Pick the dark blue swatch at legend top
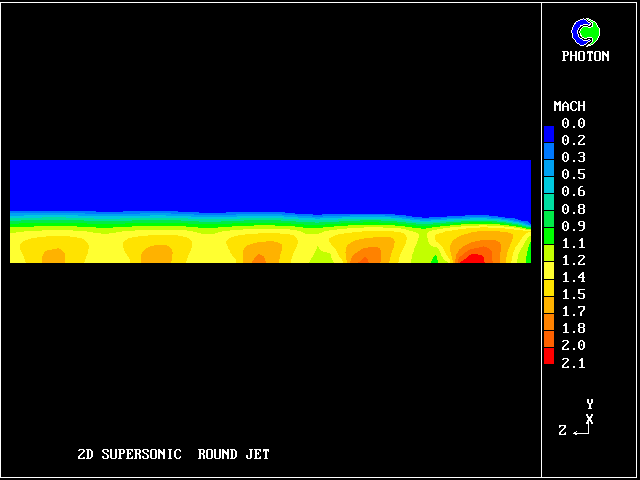The image size is (640, 480). 548,132
